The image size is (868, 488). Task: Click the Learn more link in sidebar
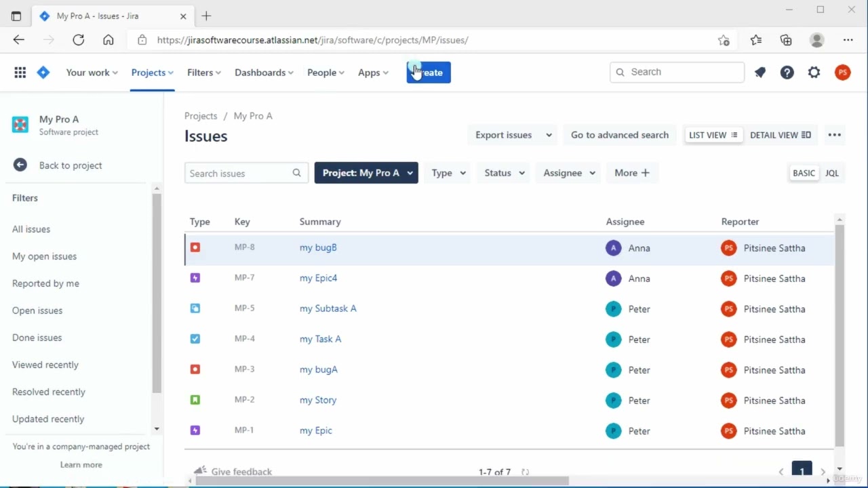tap(81, 465)
